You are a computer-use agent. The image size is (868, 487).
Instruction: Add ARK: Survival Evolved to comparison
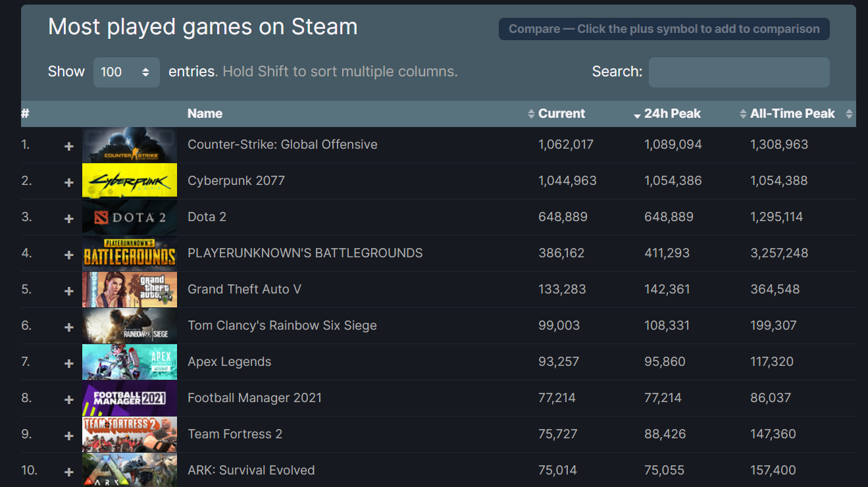point(68,472)
